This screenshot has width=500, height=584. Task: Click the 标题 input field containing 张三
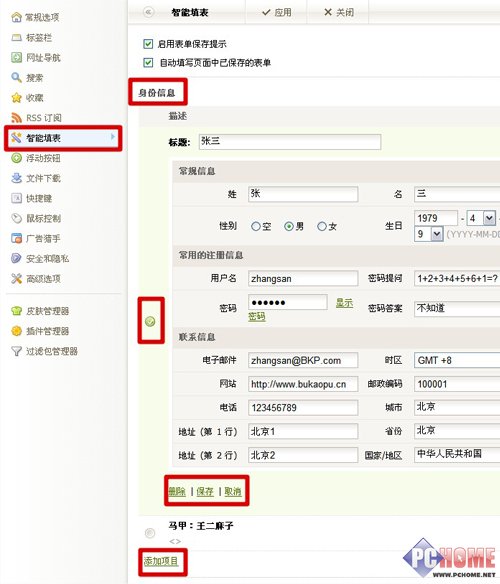[290, 142]
